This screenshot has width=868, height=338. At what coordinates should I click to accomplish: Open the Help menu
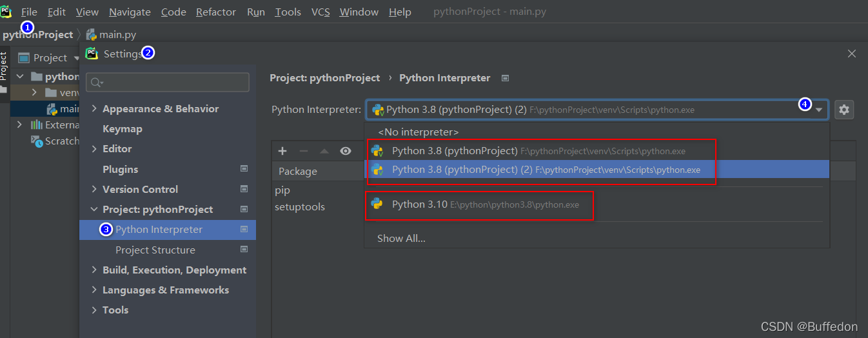pyautogui.click(x=400, y=12)
